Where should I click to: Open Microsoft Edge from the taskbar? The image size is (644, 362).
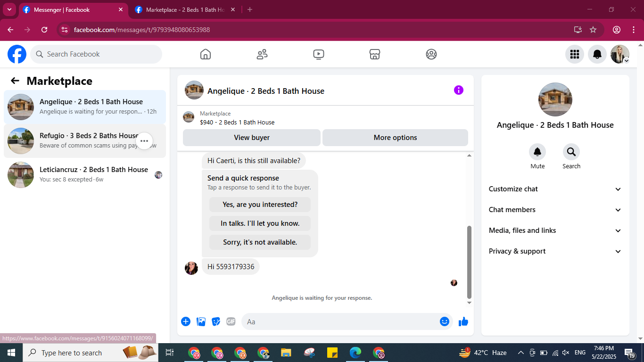(355, 353)
